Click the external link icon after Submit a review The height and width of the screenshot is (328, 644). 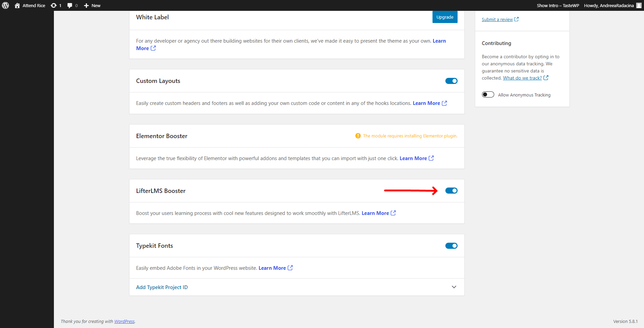tap(516, 19)
